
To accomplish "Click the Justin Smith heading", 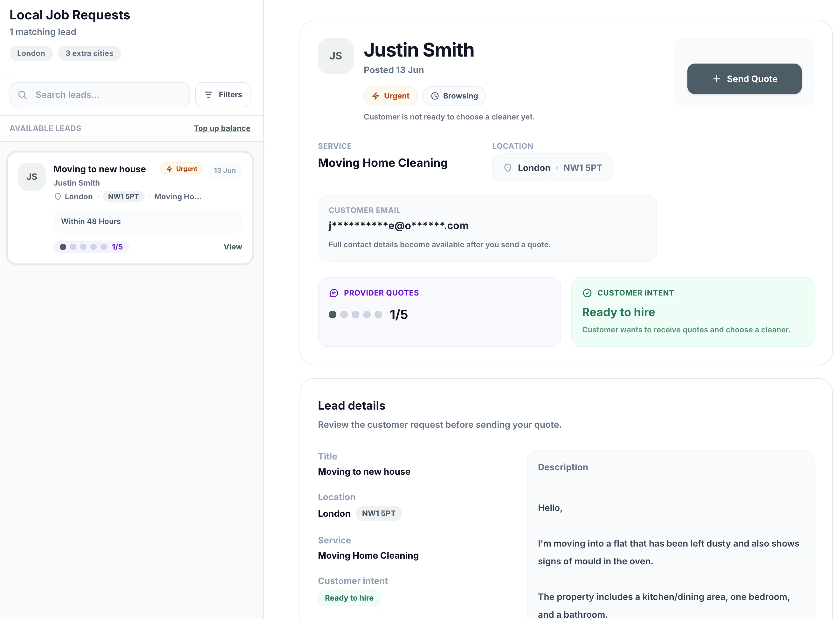I will click(x=419, y=50).
